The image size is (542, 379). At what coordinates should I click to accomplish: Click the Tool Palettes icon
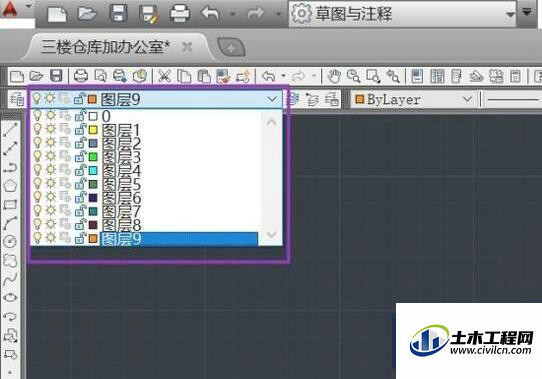pos(457,76)
